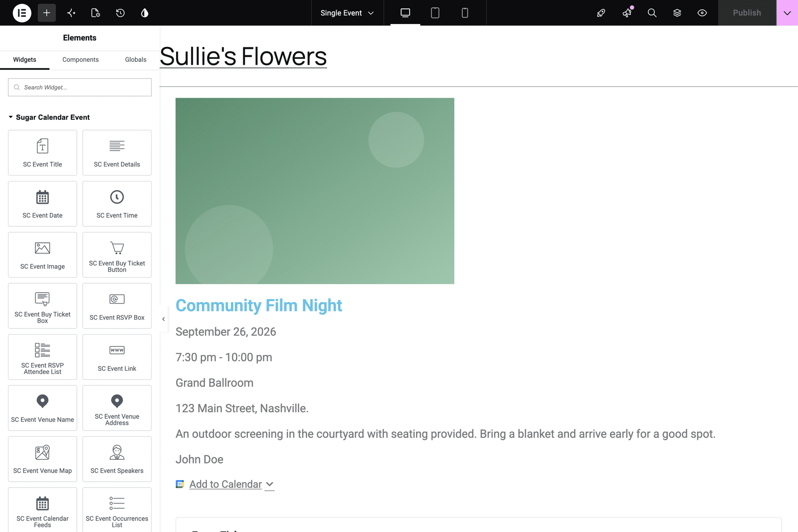Click the outdoor screening description paragraph

tap(445, 434)
